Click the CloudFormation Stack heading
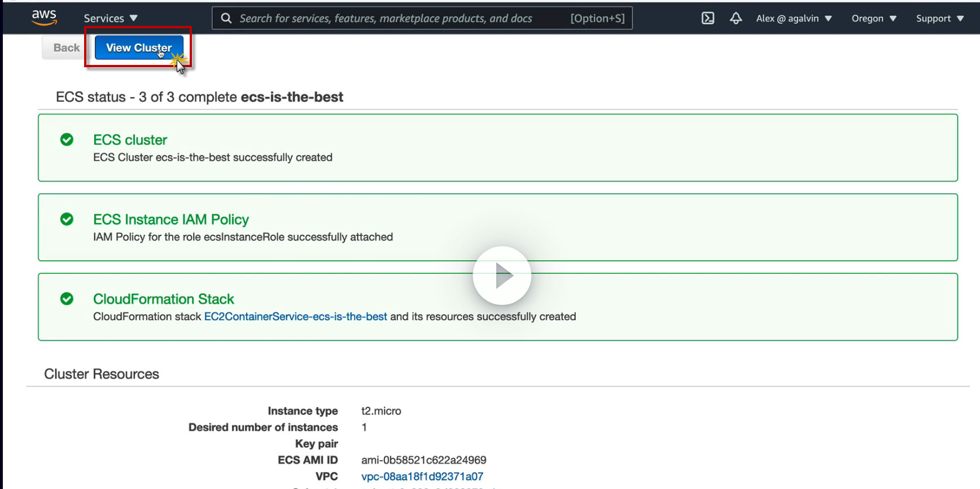Screen dimensions: 980x489 164,299
